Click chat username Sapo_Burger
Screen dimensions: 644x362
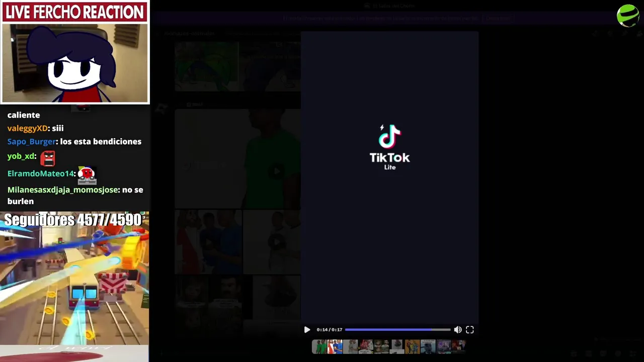32,142
